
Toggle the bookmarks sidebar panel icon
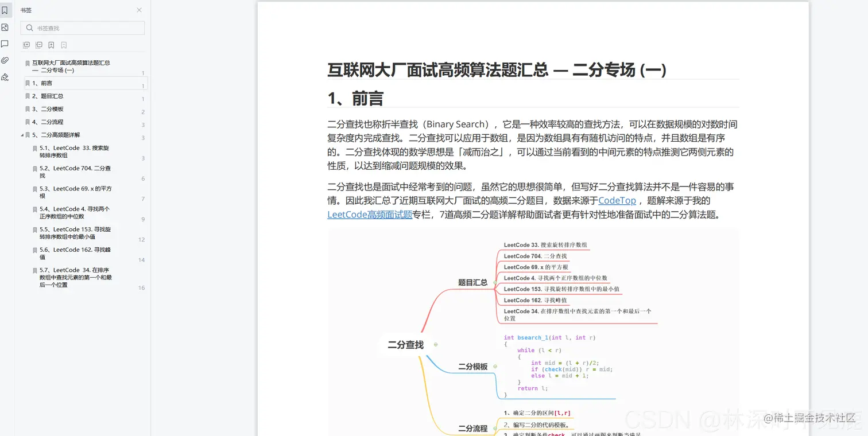tap(5, 10)
